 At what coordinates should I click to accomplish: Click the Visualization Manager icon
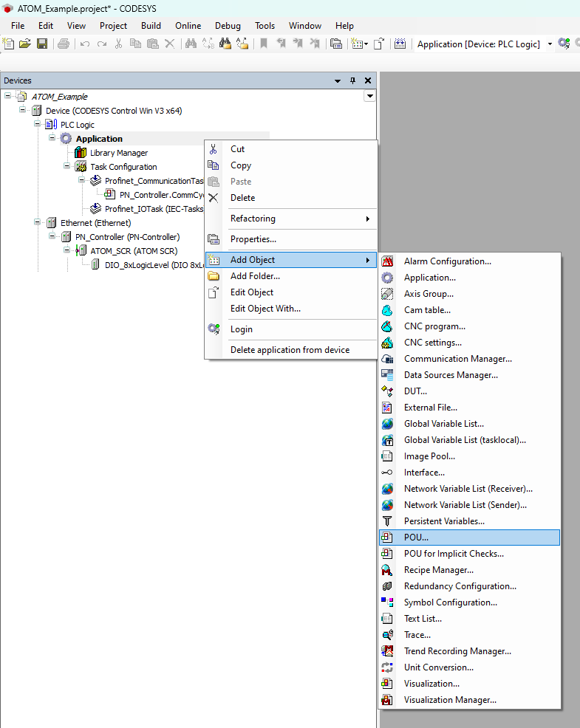[x=387, y=700]
